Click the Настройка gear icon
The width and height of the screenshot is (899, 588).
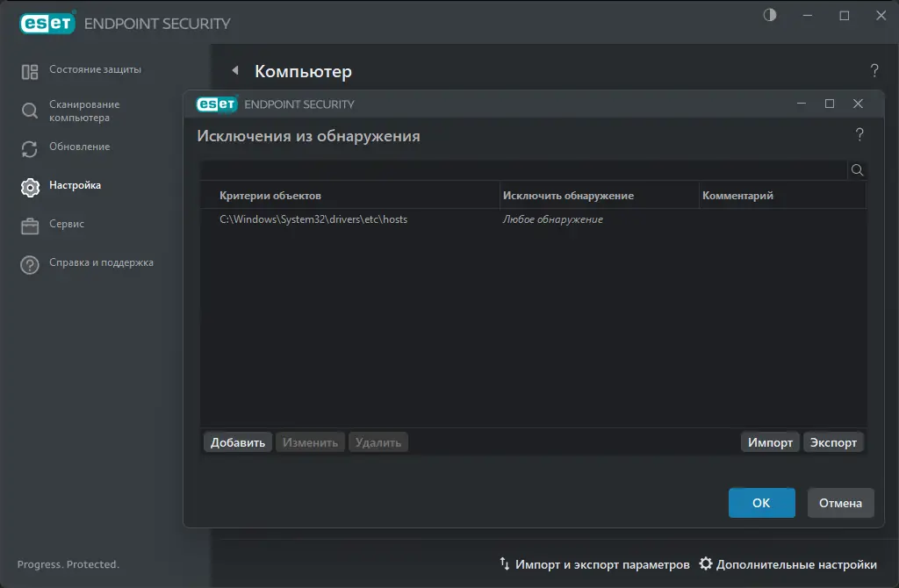click(x=32, y=186)
